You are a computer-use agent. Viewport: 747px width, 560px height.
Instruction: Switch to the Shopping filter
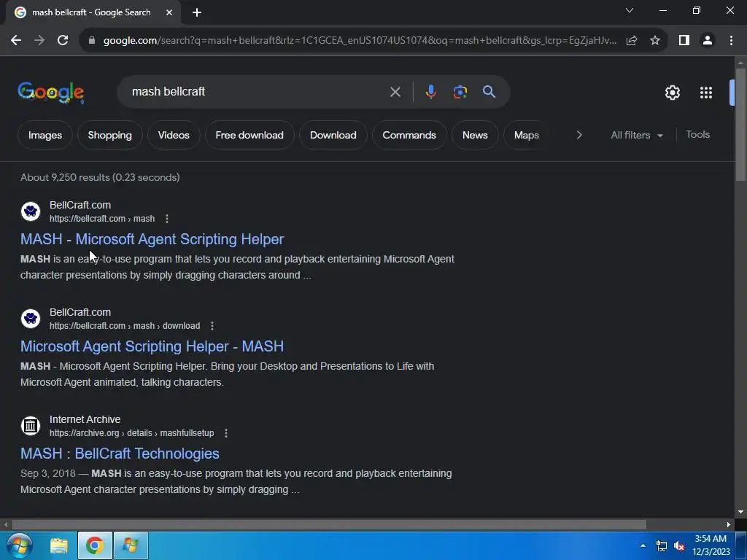click(109, 135)
